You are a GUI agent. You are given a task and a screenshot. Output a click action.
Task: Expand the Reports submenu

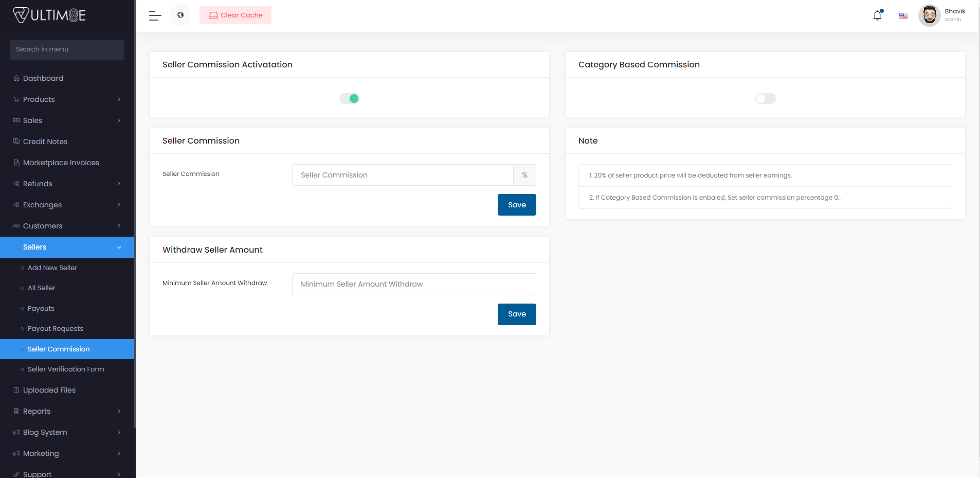coord(67,411)
